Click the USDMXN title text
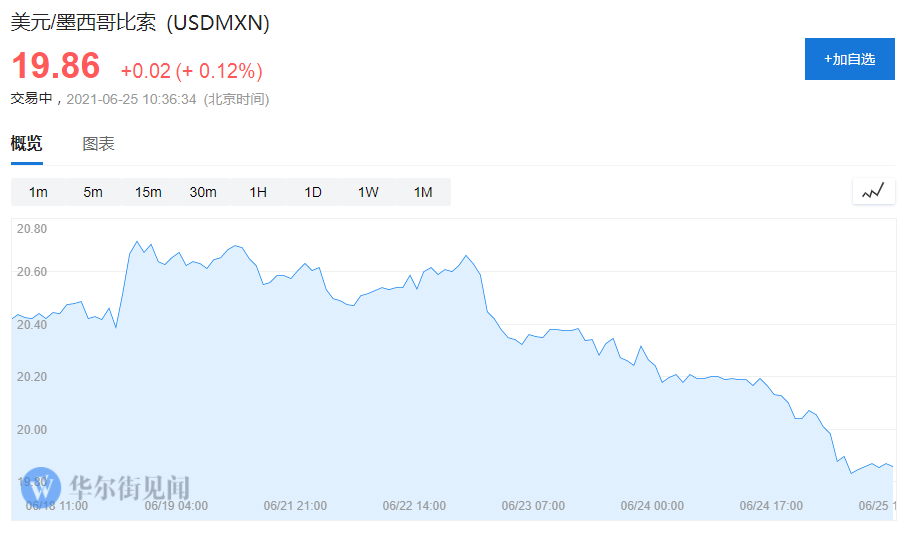The image size is (913, 534). click(140, 23)
